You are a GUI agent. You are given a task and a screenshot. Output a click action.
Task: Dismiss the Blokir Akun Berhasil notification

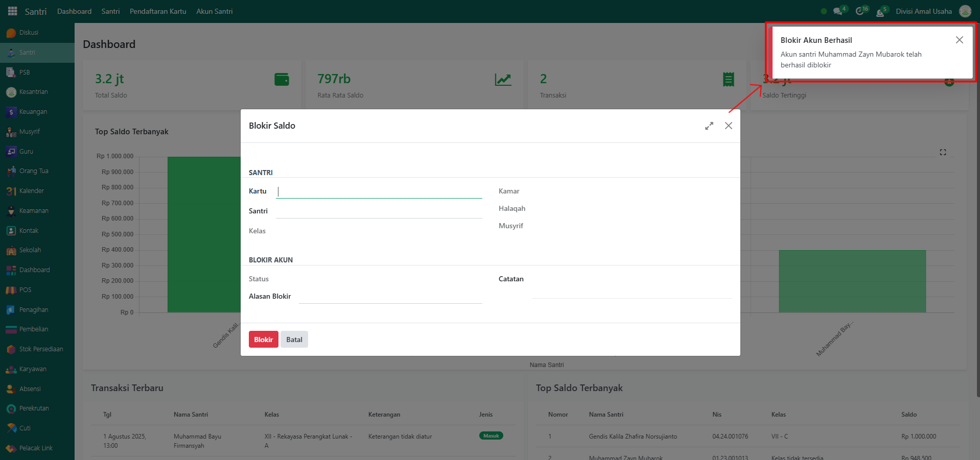point(959,40)
